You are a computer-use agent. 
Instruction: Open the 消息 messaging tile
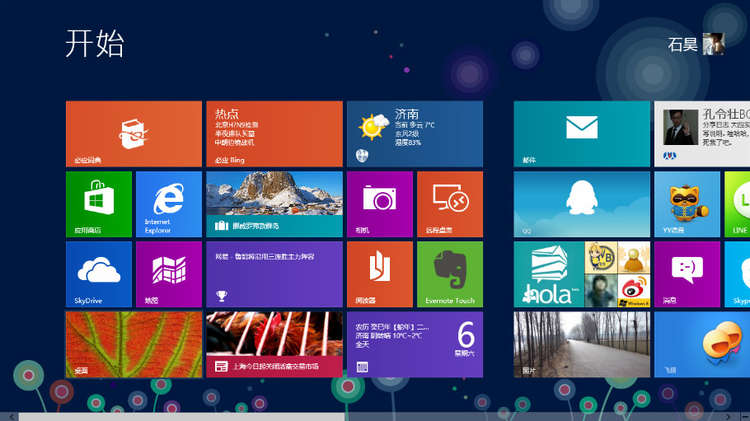687,274
